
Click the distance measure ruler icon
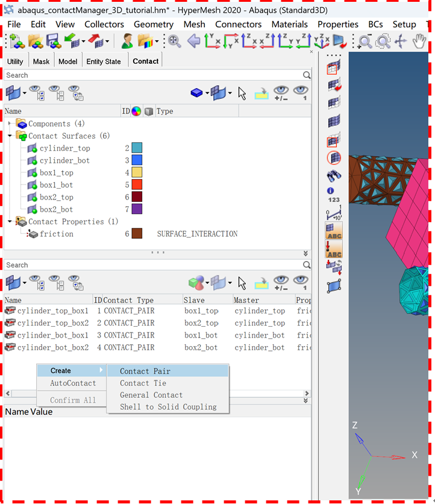coord(334,213)
